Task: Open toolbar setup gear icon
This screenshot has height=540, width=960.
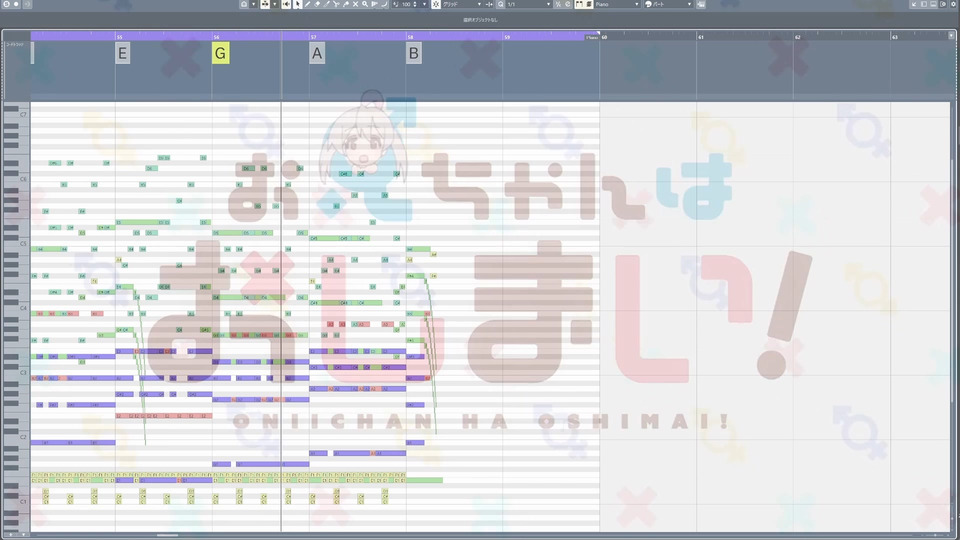Action: (953, 4)
